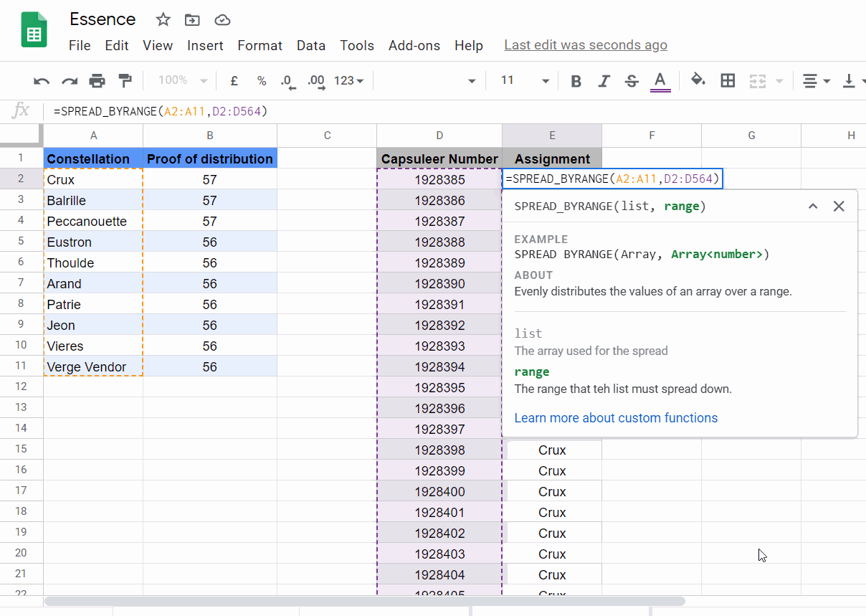Click Learn more about custom functions
This screenshot has height=616, width=866.
pos(616,417)
